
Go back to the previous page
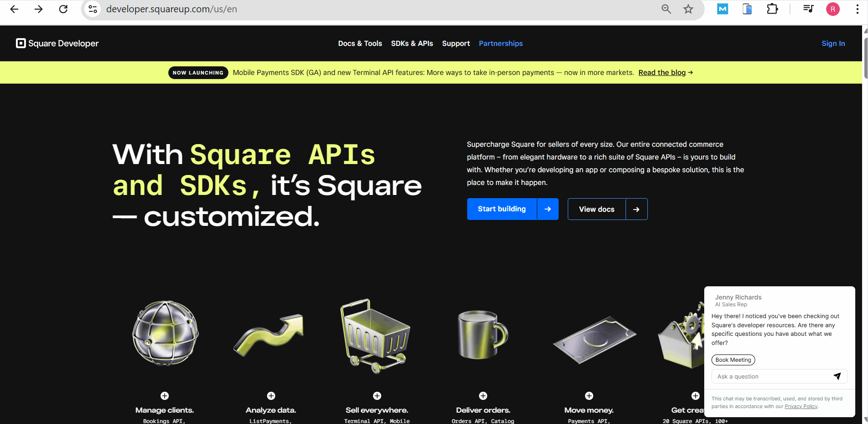(x=14, y=9)
